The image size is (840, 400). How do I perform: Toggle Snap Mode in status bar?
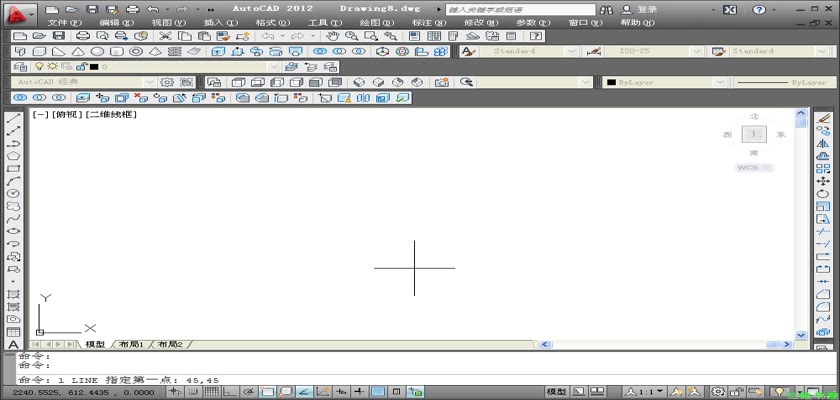pos(192,392)
